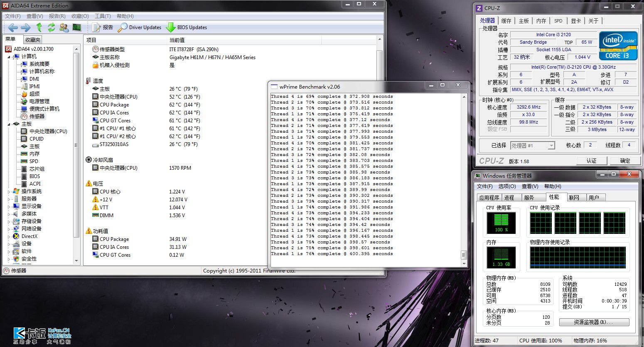Expand the 存储设备 tree node

9,221
